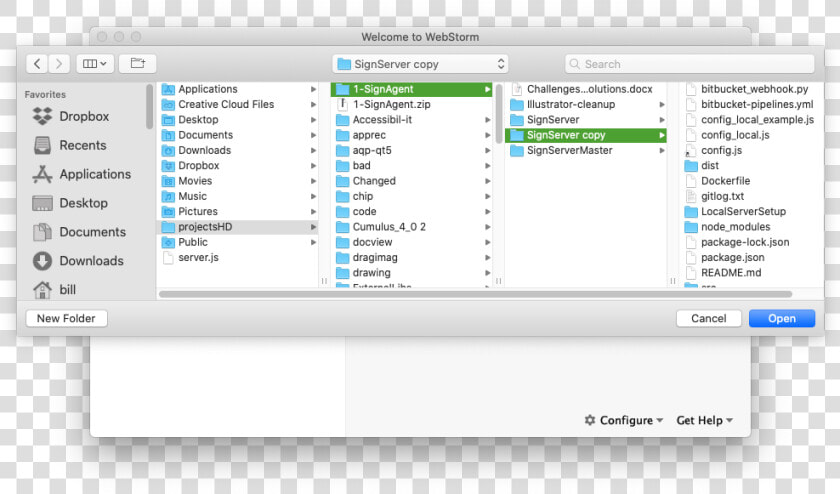Image resolution: width=840 pixels, height=494 pixels.
Task: Click the New Folder button
Action: pos(66,318)
